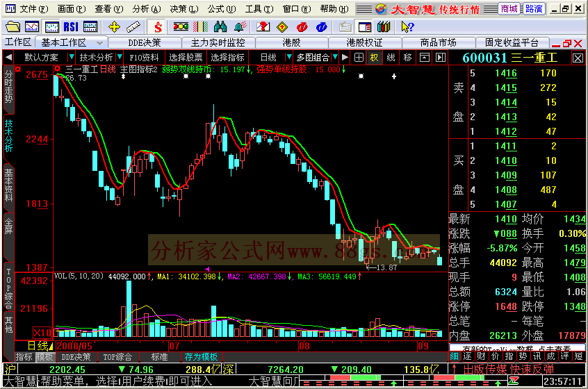This screenshot has height=389, width=588.
Task: Click the window layout toolbar icon
Action: (x=364, y=27)
